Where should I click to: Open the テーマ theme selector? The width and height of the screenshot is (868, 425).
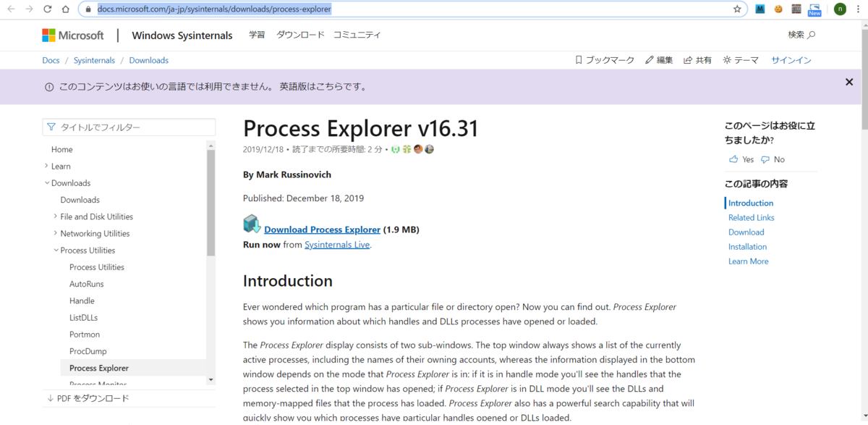click(741, 60)
